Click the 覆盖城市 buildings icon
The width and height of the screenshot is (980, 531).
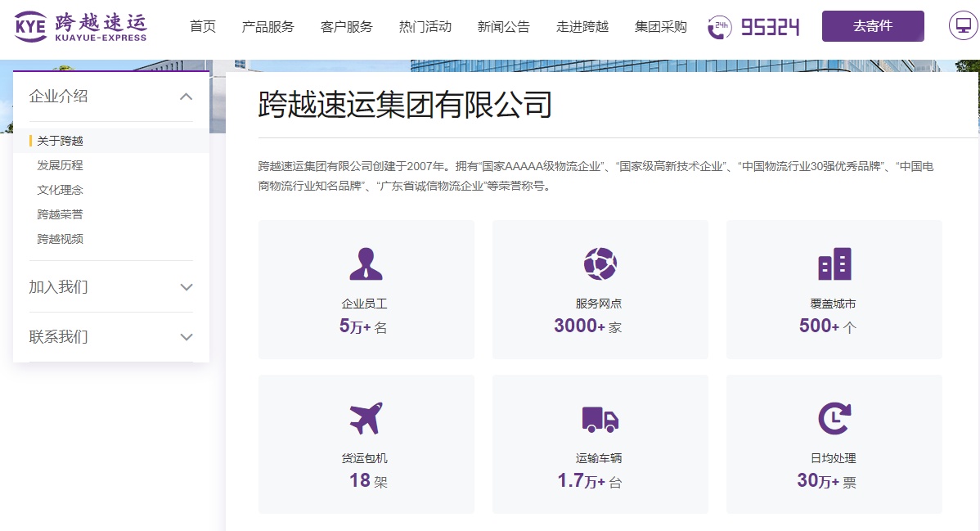[x=834, y=263]
